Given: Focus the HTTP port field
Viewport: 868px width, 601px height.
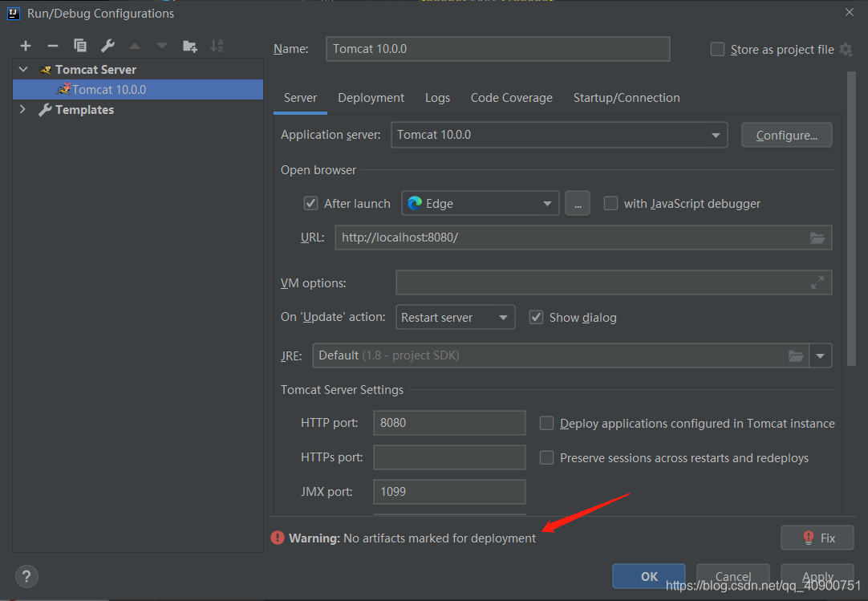Looking at the screenshot, I should pos(449,423).
